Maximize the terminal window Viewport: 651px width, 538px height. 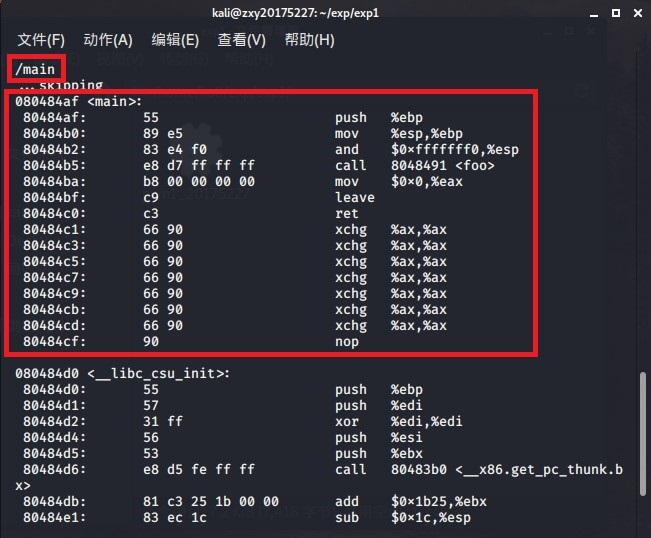[616, 13]
